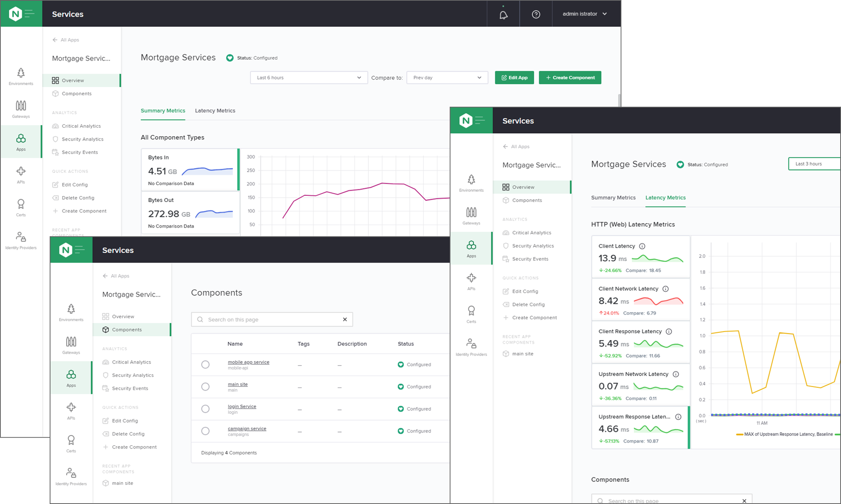Select the campaign service radio button

coord(205,431)
